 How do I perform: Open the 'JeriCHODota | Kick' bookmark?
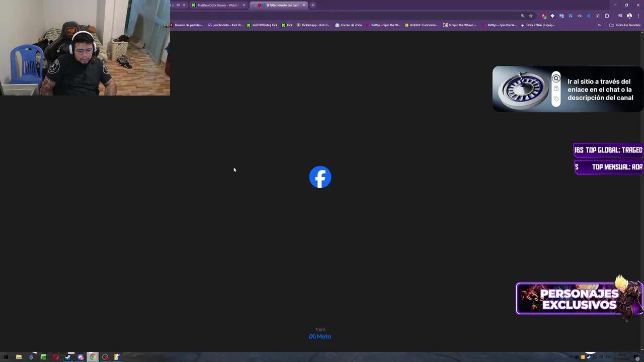tap(262, 25)
